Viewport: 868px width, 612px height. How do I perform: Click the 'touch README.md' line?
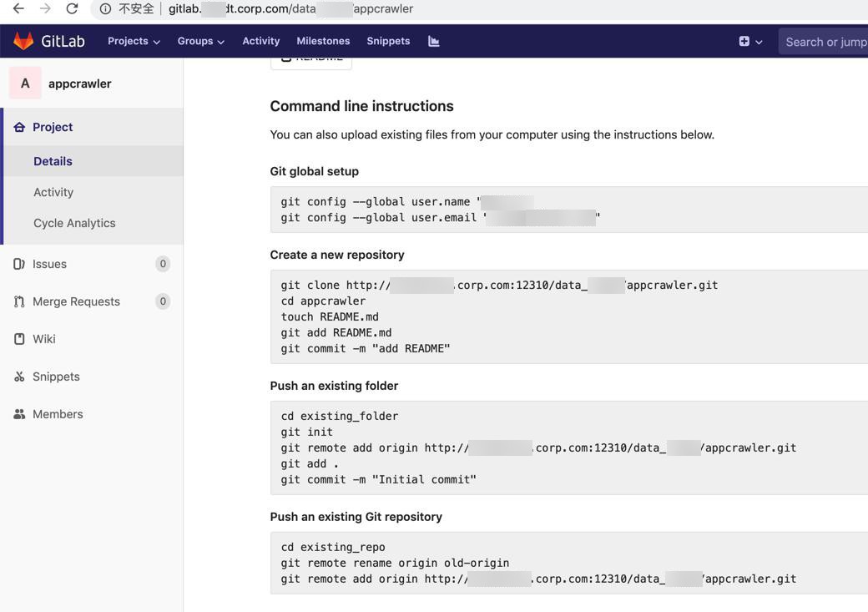point(330,316)
